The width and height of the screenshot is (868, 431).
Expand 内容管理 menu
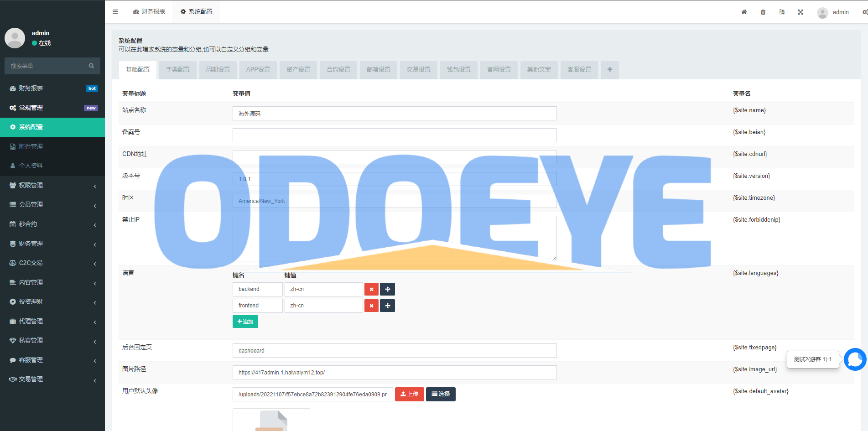click(x=52, y=282)
